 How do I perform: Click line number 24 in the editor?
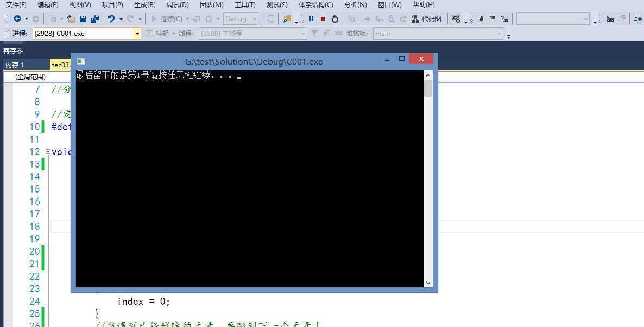point(35,301)
